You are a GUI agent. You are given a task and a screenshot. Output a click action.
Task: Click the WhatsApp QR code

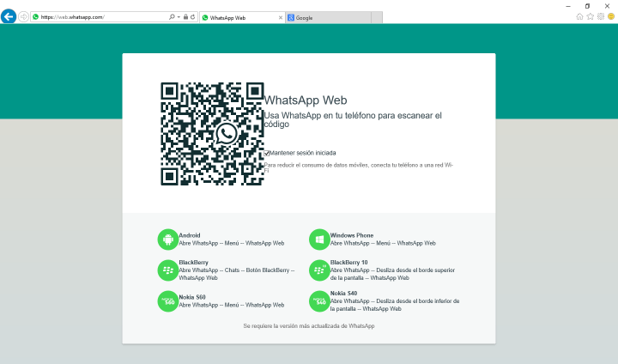point(212,134)
